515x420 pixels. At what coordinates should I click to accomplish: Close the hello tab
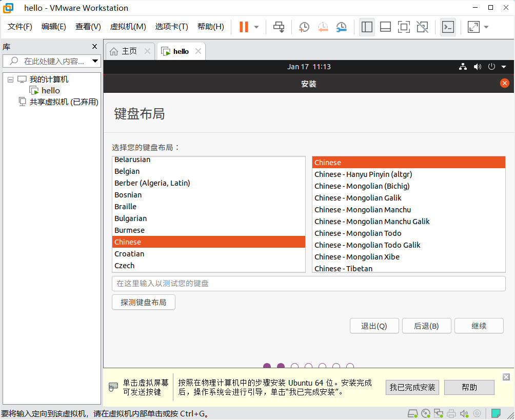tap(198, 51)
